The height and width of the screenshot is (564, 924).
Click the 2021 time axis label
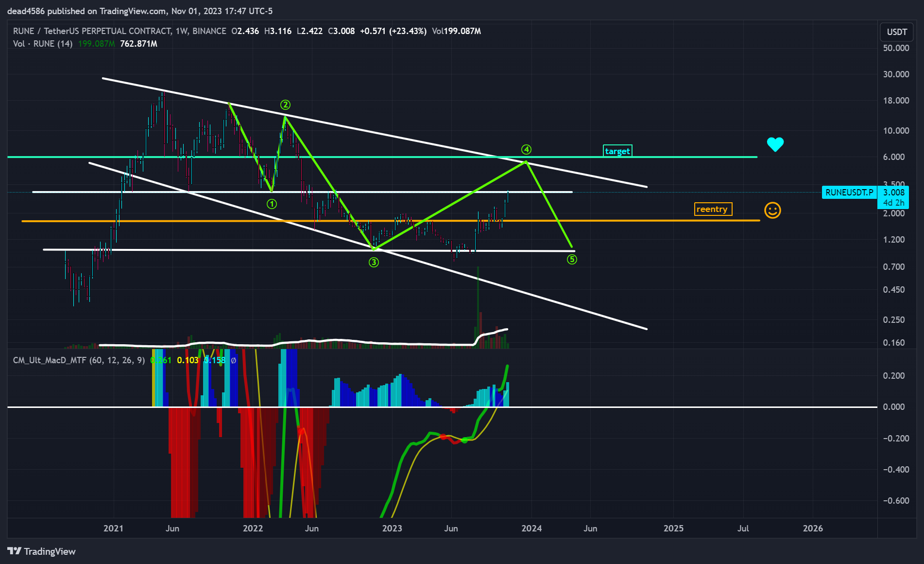[113, 529]
